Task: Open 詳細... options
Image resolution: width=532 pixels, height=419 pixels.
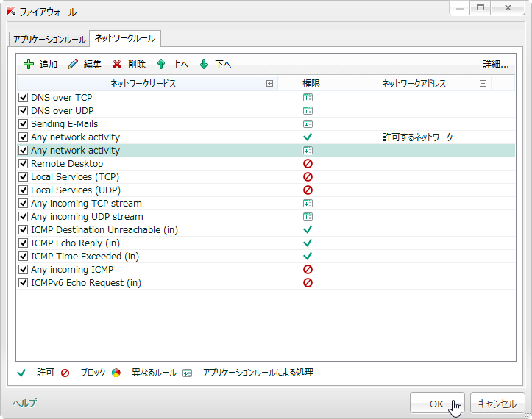Action: coord(496,64)
